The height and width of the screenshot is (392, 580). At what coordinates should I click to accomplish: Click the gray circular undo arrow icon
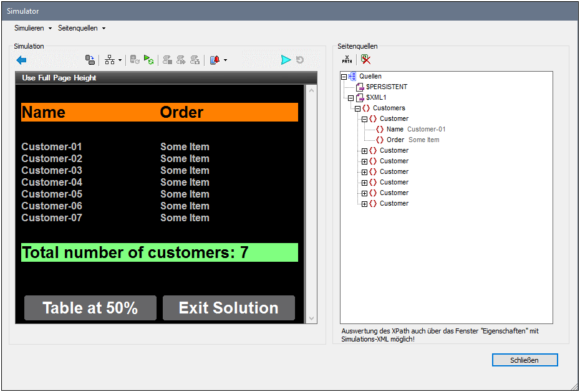pos(300,60)
